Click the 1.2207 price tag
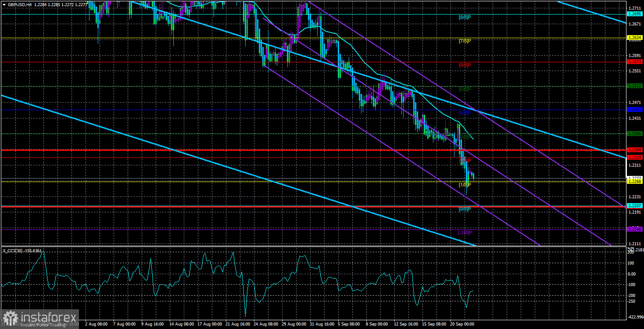 click(635, 205)
